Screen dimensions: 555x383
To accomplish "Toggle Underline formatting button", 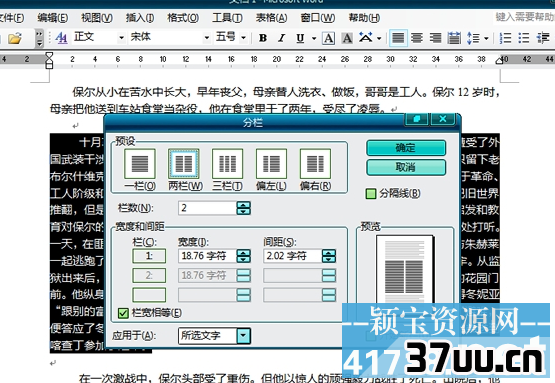I will tap(300, 38).
